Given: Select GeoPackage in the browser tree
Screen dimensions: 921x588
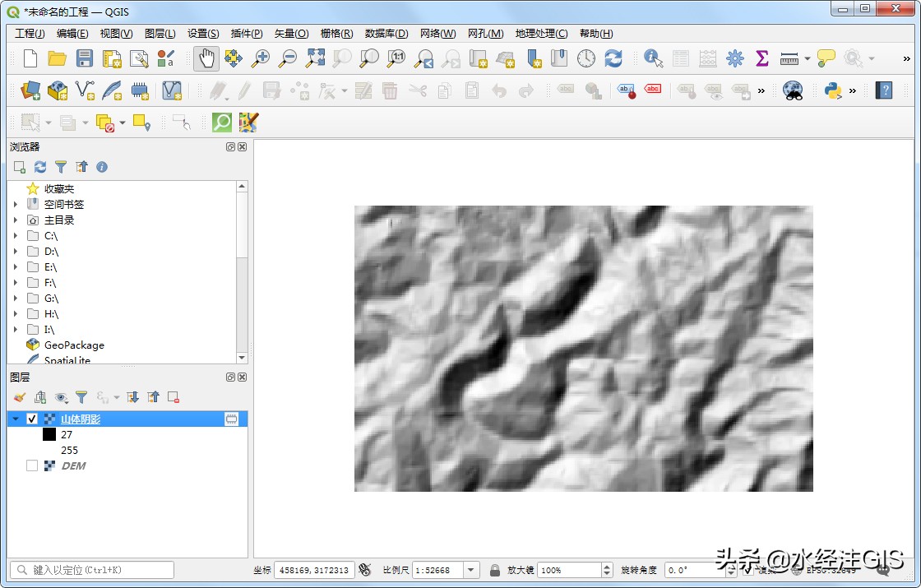Looking at the screenshot, I should pyautogui.click(x=74, y=345).
